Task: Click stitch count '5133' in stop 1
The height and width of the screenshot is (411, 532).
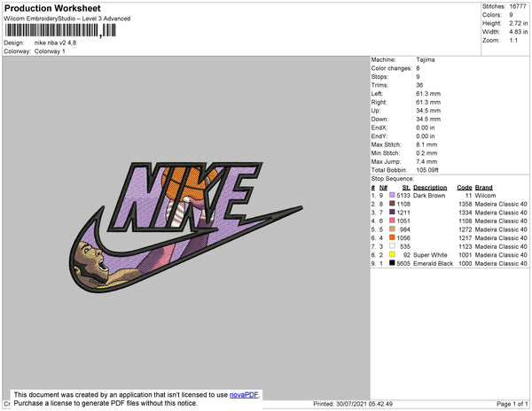Action: [403, 196]
